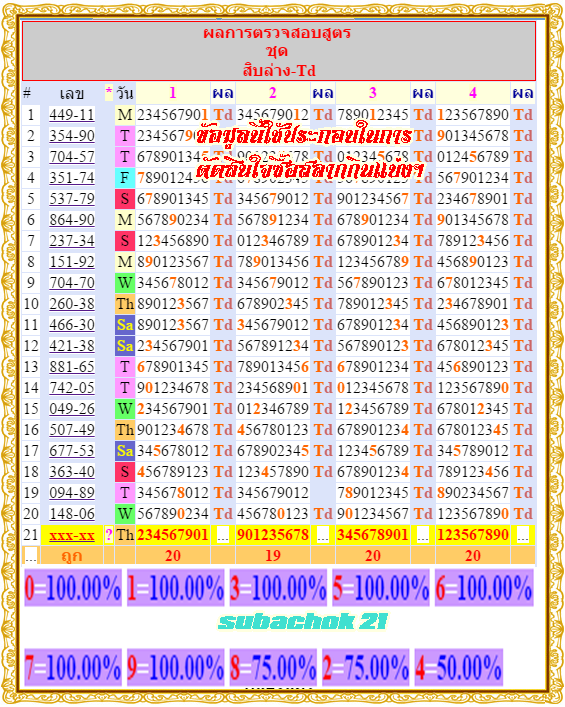
Task: Select the 351-74 number link
Action: [x=72, y=178]
